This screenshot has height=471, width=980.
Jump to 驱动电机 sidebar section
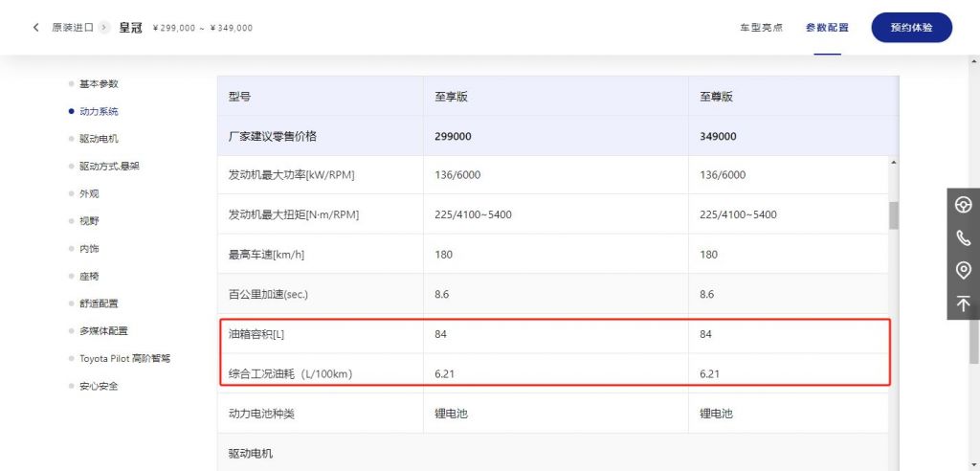[99, 139]
